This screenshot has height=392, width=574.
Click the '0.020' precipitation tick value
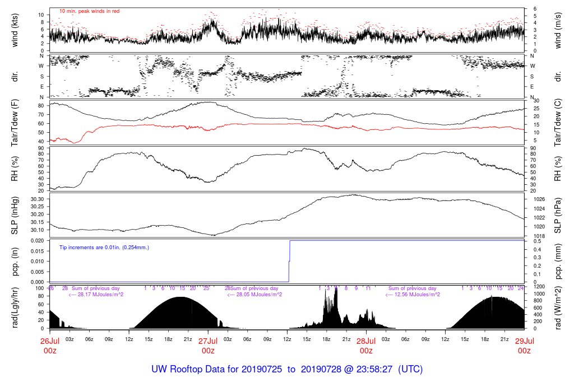[38, 241]
